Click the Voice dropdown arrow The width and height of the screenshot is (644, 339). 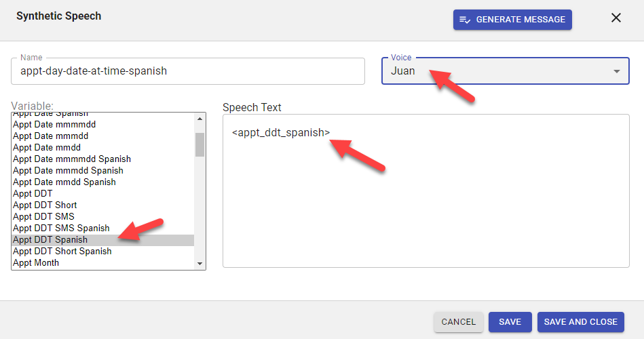pos(617,71)
